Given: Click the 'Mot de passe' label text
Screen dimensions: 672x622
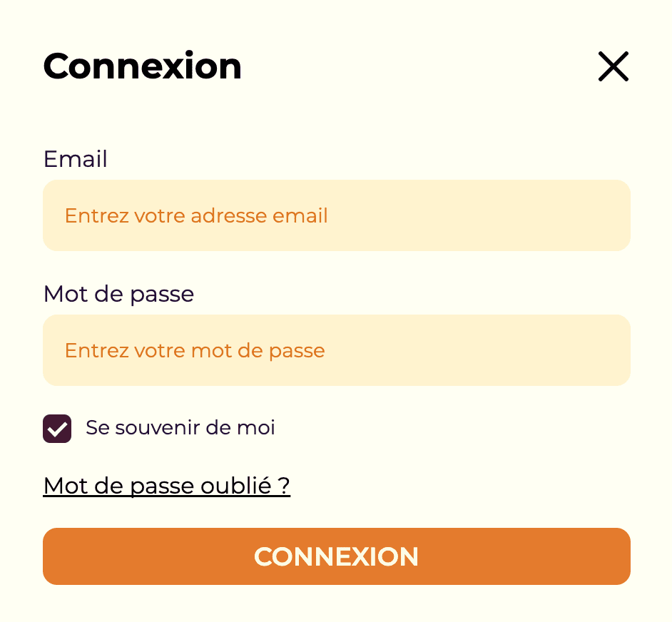Looking at the screenshot, I should click(x=118, y=294).
